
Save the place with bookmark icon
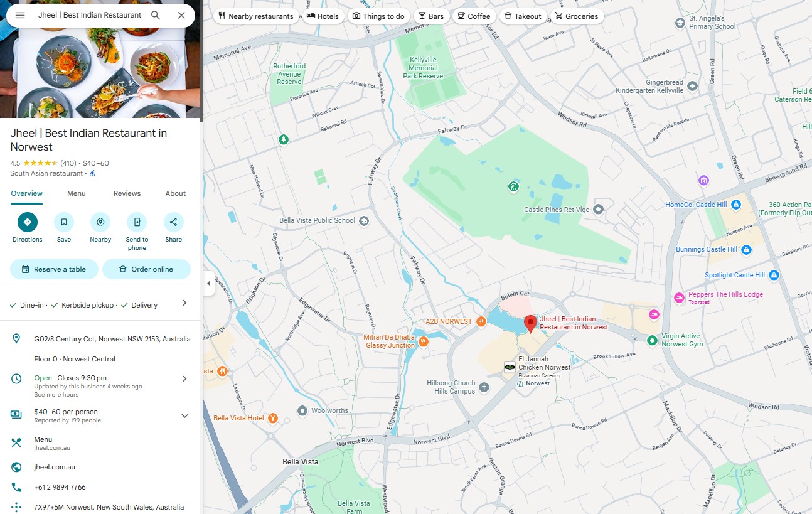pos(64,222)
